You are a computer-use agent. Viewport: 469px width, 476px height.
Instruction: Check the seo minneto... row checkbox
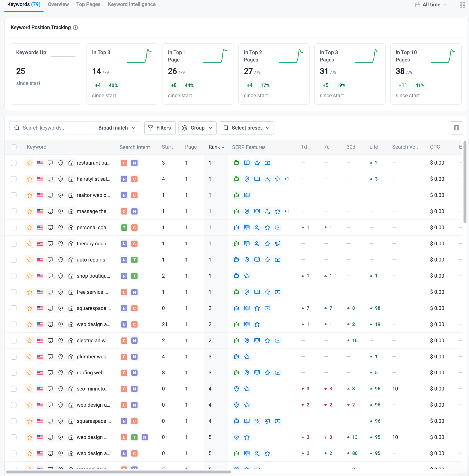tap(14, 389)
